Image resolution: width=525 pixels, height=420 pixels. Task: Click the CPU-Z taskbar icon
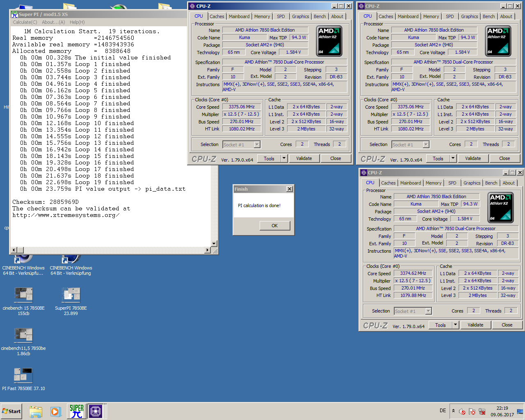click(95, 411)
